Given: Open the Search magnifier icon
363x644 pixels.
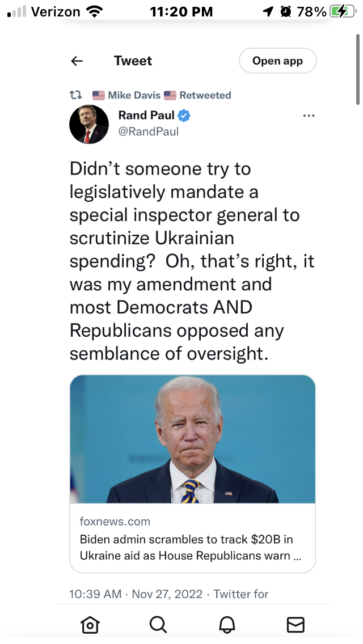Looking at the screenshot, I should [158, 625].
